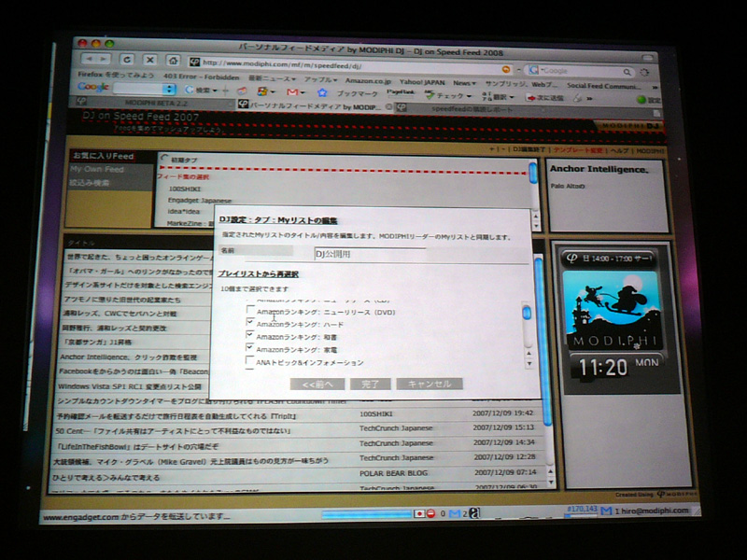This screenshot has height=560, width=747.
Task: Click the Anchor Intelligence, widget title
Action: [x=599, y=169]
